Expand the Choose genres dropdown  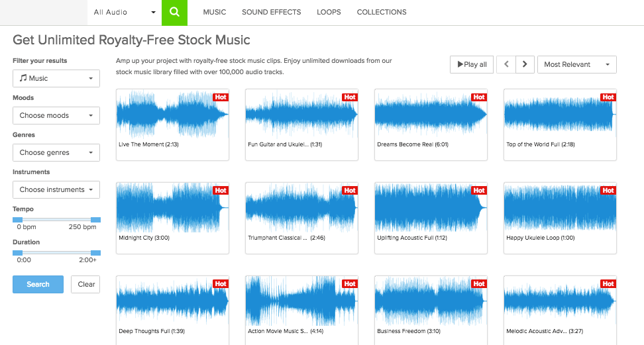[x=56, y=152]
